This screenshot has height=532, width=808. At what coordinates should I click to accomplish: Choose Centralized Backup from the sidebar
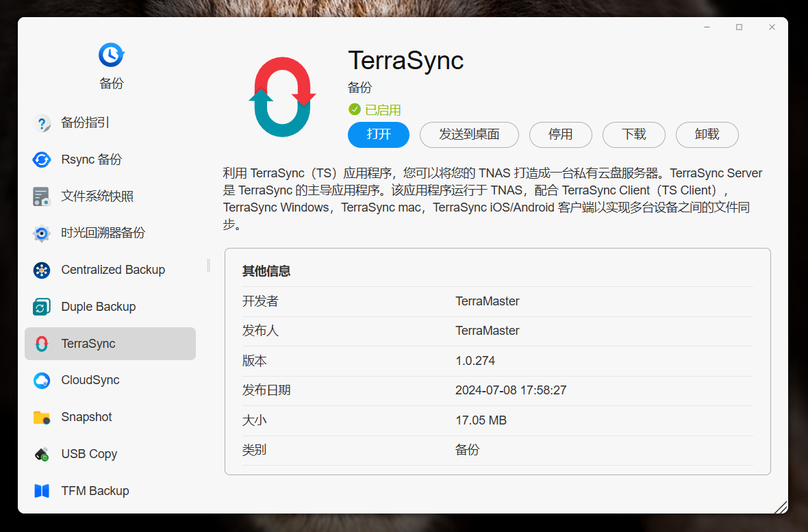110,270
